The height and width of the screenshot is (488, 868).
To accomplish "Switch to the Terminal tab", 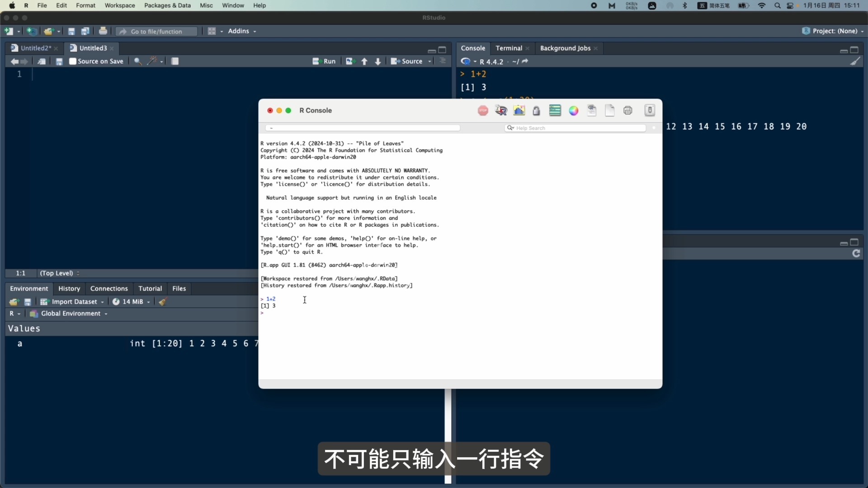I will click(x=509, y=48).
